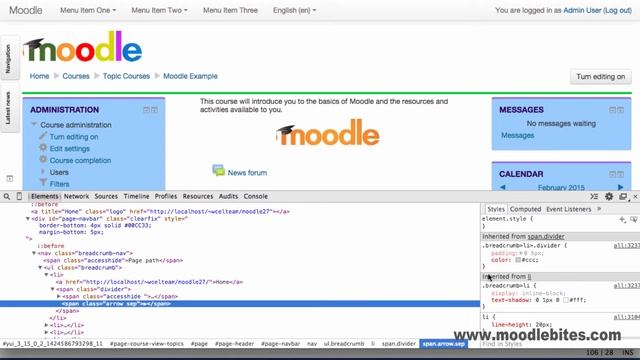Viewport: 640px width, 360px height.
Task: Click the Topic Courses breadcrumb link
Action: pyautogui.click(x=126, y=76)
